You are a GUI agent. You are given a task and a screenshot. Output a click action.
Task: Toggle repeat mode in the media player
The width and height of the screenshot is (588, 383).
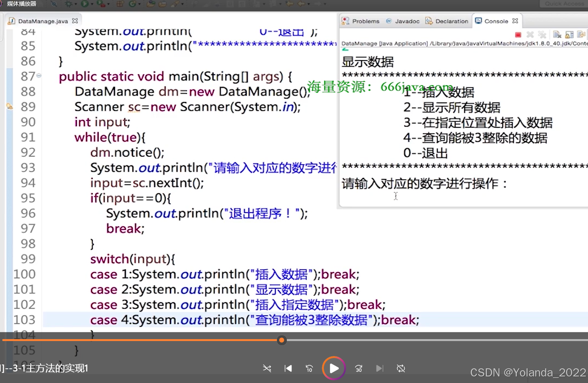pyautogui.click(x=401, y=368)
